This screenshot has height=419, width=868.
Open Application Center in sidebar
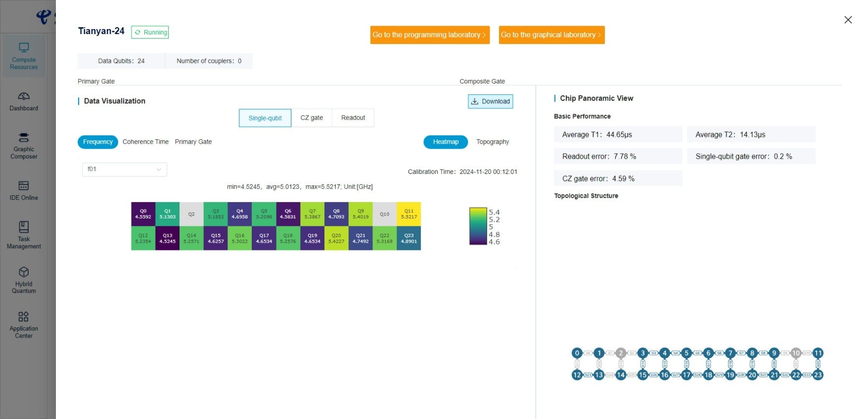pyautogui.click(x=24, y=325)
